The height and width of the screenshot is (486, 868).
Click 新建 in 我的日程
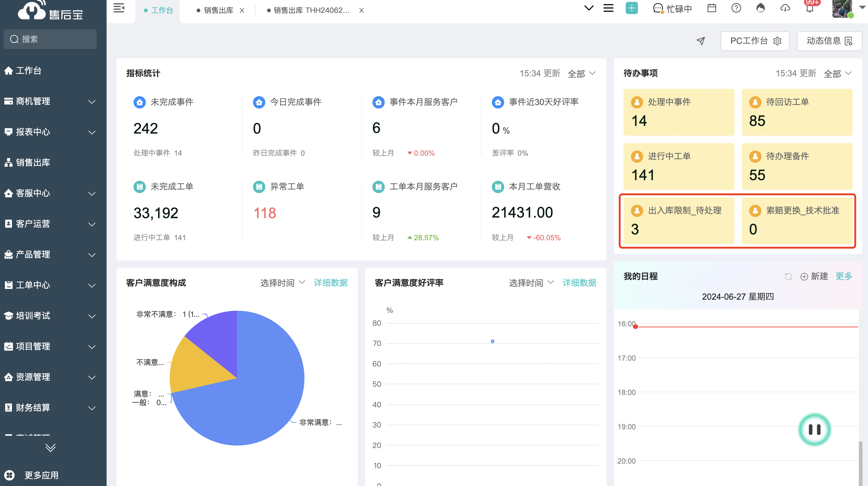814,277
